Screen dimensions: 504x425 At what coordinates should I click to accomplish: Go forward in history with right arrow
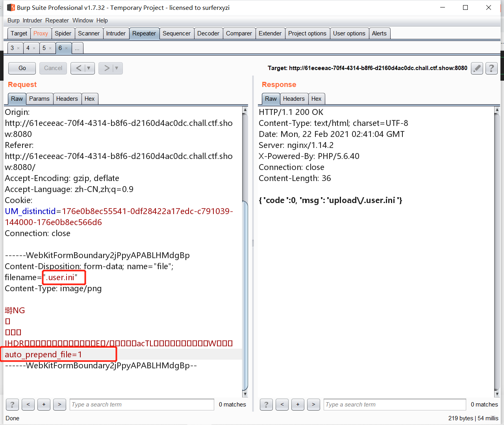point(106,68)
